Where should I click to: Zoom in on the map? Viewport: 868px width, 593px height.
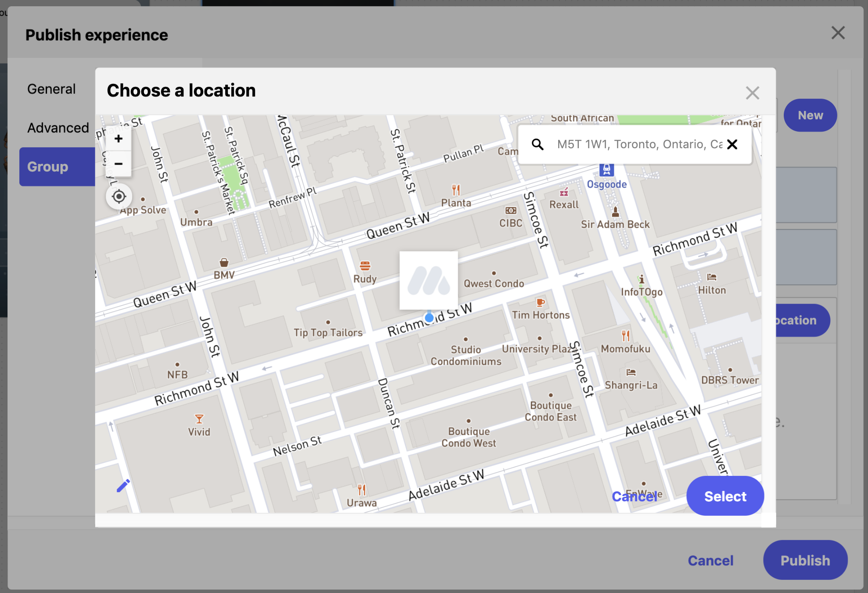[118, 139]
